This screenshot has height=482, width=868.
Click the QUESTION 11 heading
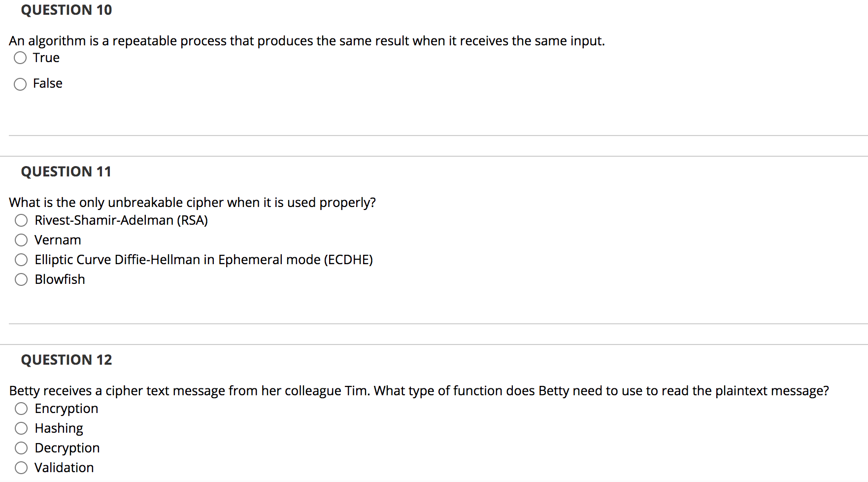coord(66,171)
